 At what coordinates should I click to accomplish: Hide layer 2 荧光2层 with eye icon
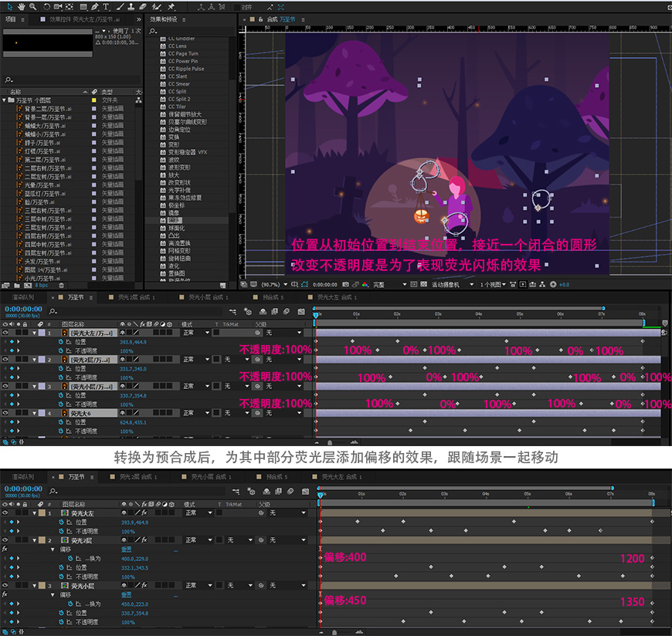click(5, 360)
